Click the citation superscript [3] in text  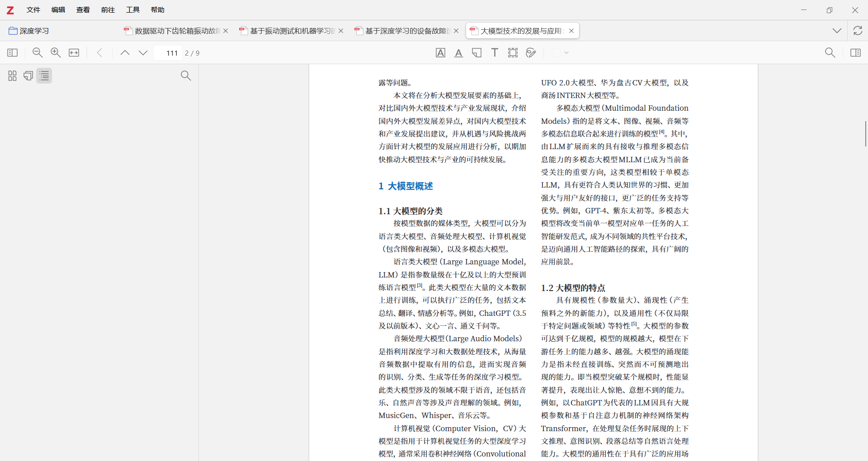pyautogui.click(x=420, y=286)
